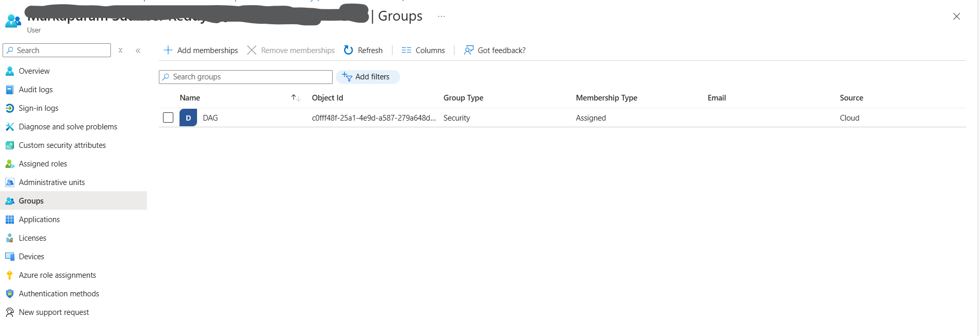Click the blue D avatar for DAG group
Screen dimensions: 980x336
point(188,118)
